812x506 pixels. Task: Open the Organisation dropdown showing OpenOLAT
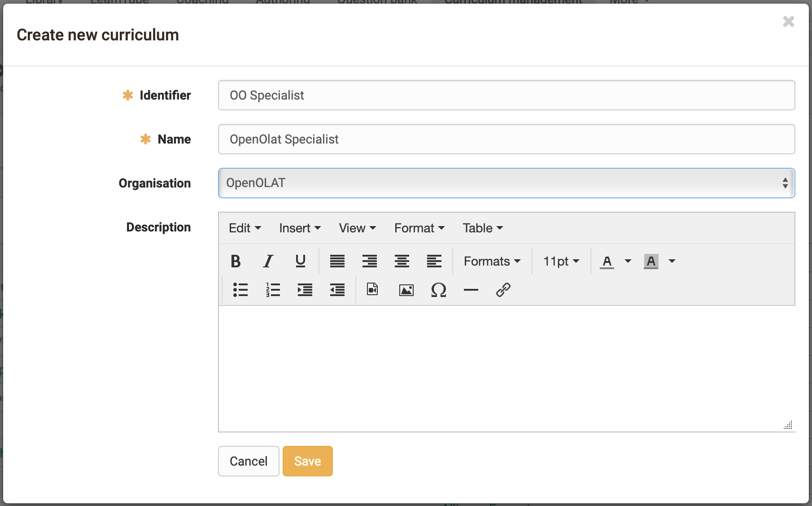coord(506,183)
